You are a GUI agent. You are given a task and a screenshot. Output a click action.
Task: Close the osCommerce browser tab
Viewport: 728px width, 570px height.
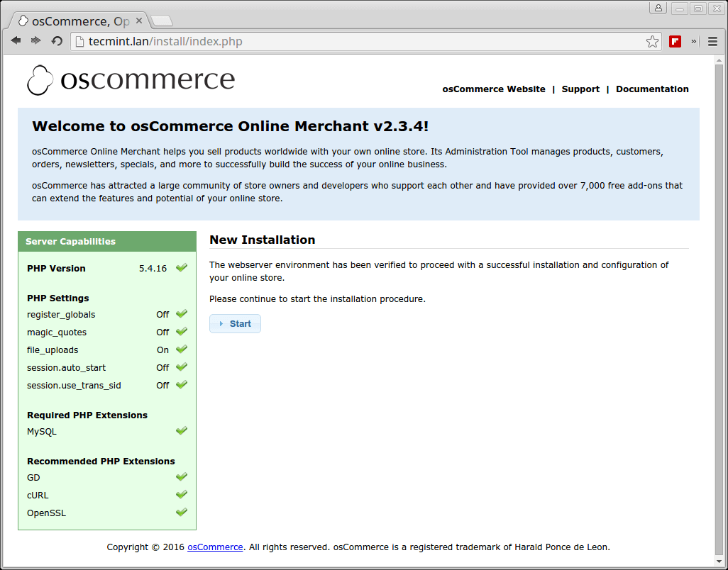click(139, 21)
